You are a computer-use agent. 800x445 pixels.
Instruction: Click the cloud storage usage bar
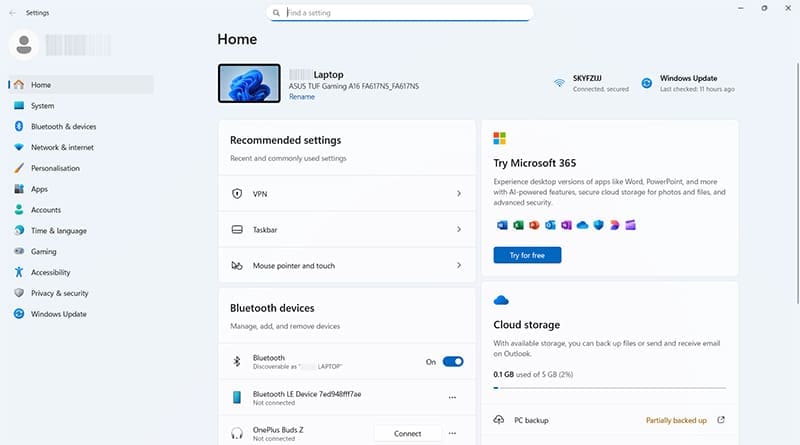[x=609, y=388]
